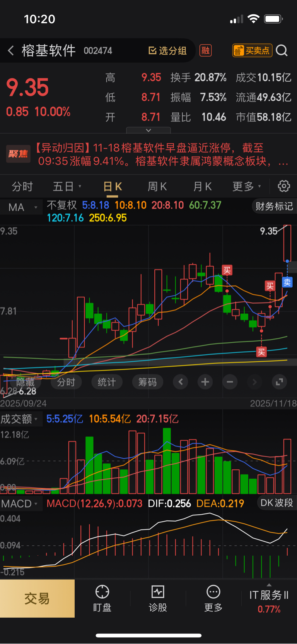Switch to the 分时 tab

22,186
